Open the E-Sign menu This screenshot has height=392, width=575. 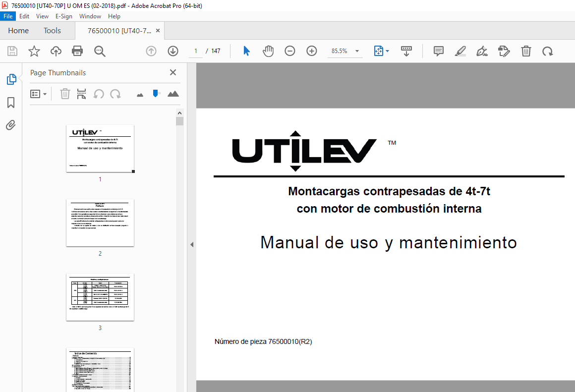(64, 16)
